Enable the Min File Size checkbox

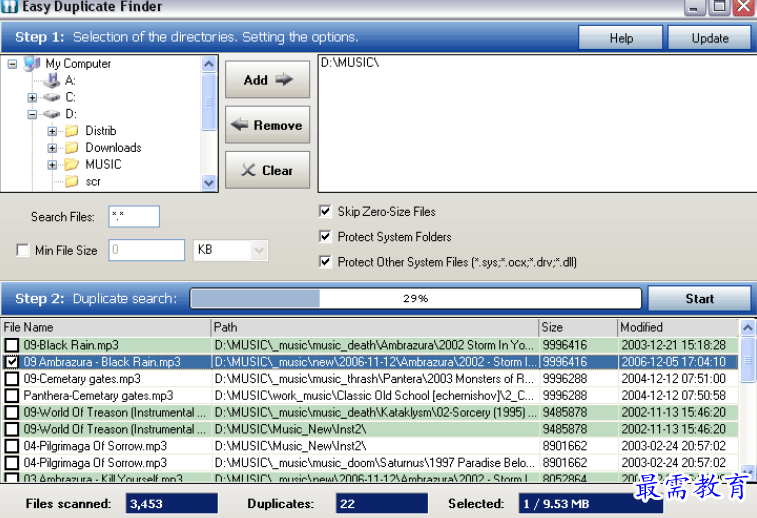point(23,250)
